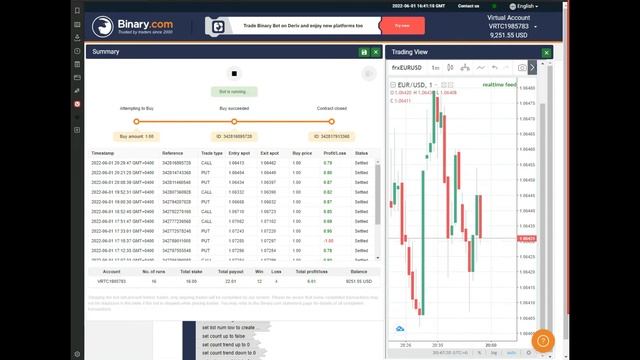
Task: Click the Contract closed step circle
Action: (x=331, y=121)
